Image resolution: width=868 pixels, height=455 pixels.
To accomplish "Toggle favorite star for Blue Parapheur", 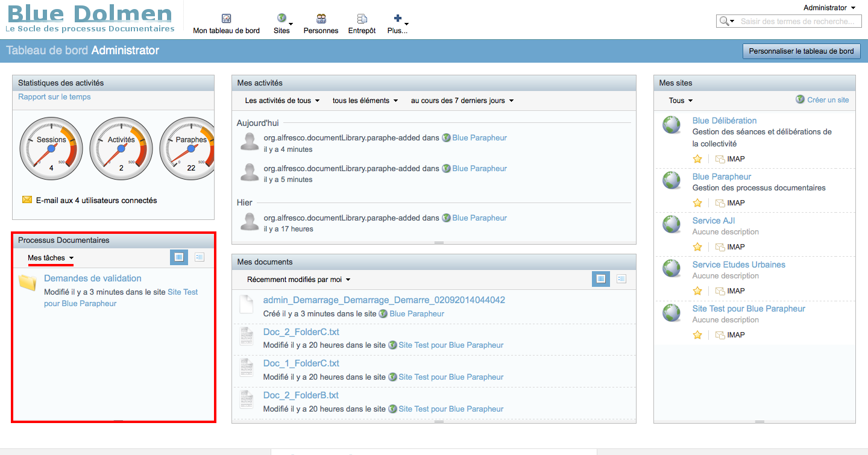I will pyautogui.click(x=697, y=203).
